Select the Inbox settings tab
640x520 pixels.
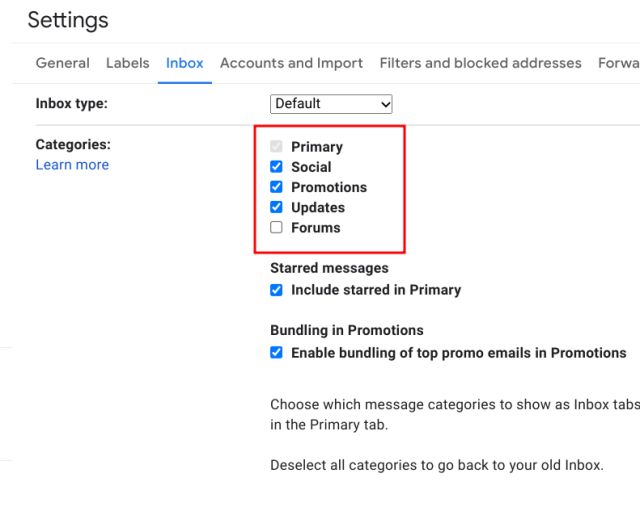click(x=184, y=63)
